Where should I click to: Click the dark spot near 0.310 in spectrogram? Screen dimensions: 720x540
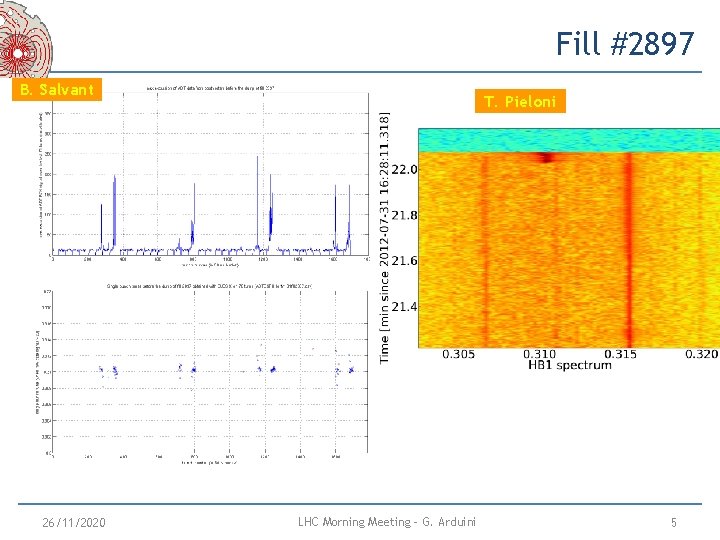(x=546, y=158)
